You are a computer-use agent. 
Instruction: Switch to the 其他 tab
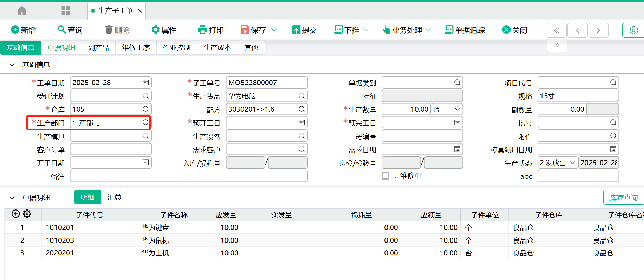[251, 48]
